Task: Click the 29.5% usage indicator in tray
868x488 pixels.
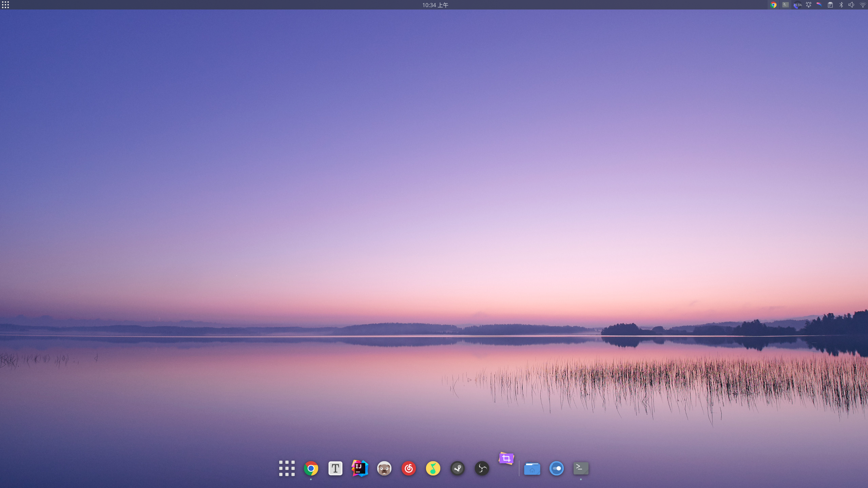Action: 797,5
